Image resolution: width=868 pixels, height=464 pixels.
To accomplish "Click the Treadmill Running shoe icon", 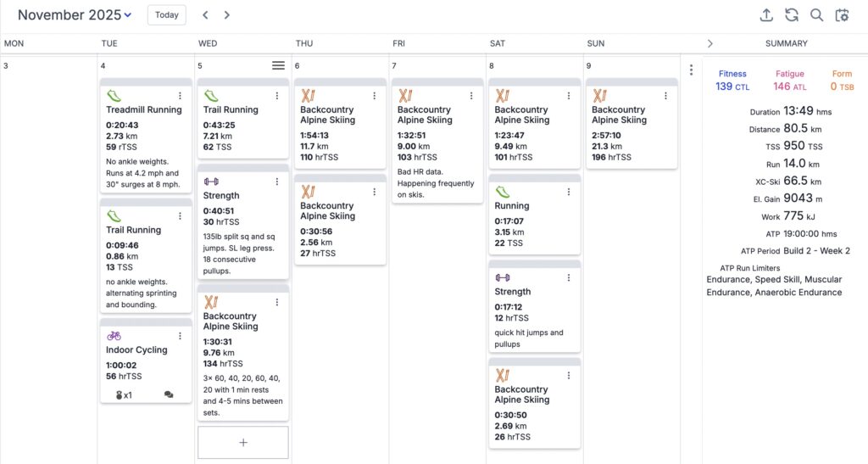I will click(114, 96).
